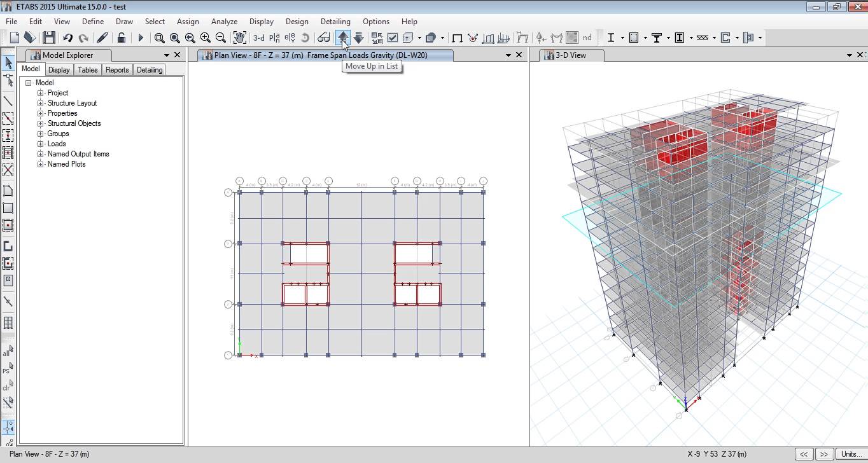This screenshot has height=463, width=868.
Task: Set Elevation view from toolbar
Action: pyautogui.click(x=290, y=38)
